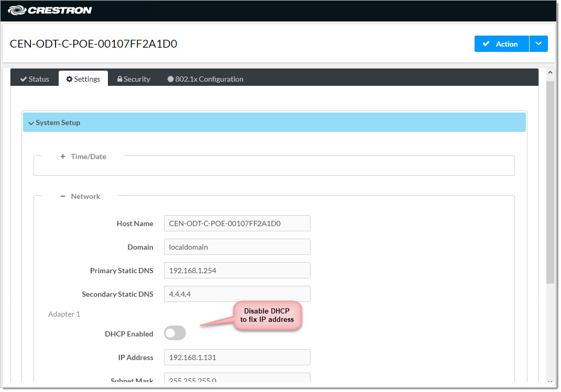
Task: Click the Secondary Static DNS field
Action: click(x=237, y=294)
